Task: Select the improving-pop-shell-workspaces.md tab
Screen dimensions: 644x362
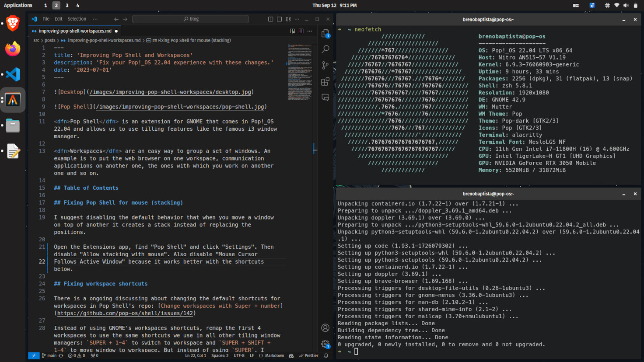Action: tap(75, 31)
